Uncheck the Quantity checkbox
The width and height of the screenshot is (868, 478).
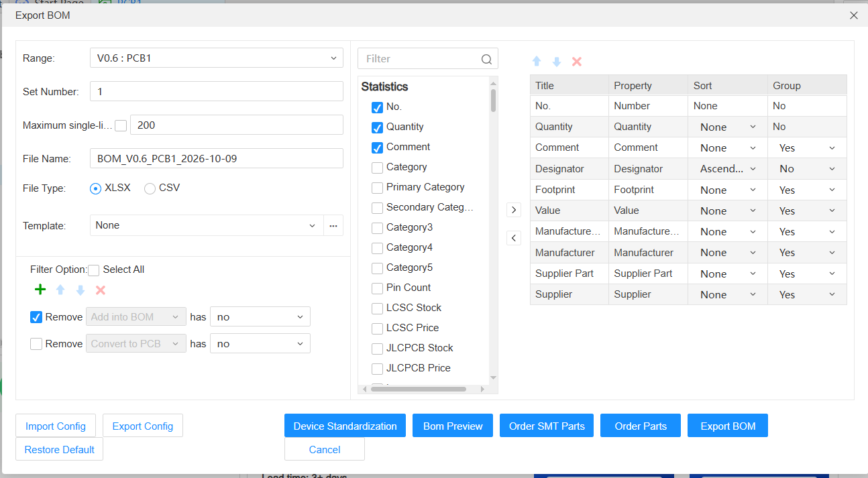coord(377,127)
